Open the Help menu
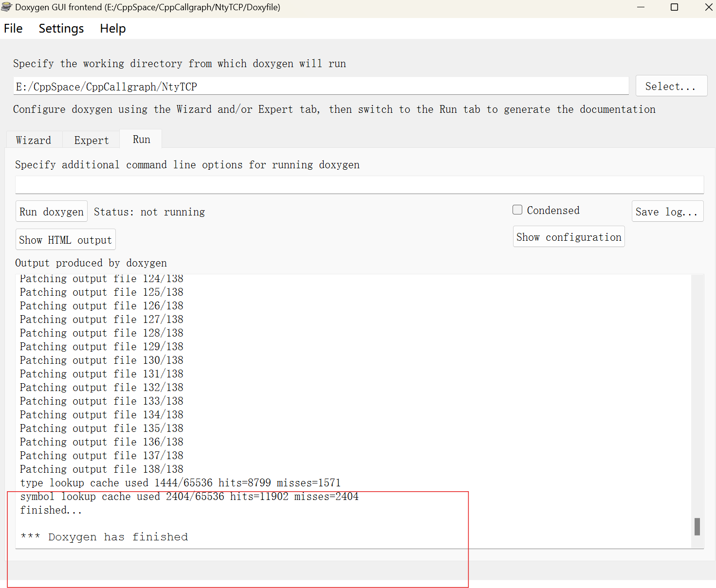This screenshot has width=716, height=588. tap(113, 29)
